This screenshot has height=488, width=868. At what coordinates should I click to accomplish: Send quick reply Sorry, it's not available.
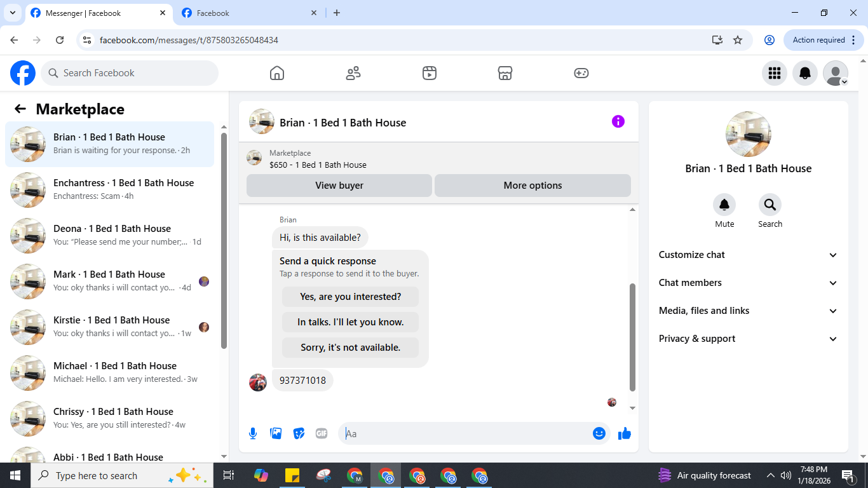pyautogui.click(x=351, y=348)
